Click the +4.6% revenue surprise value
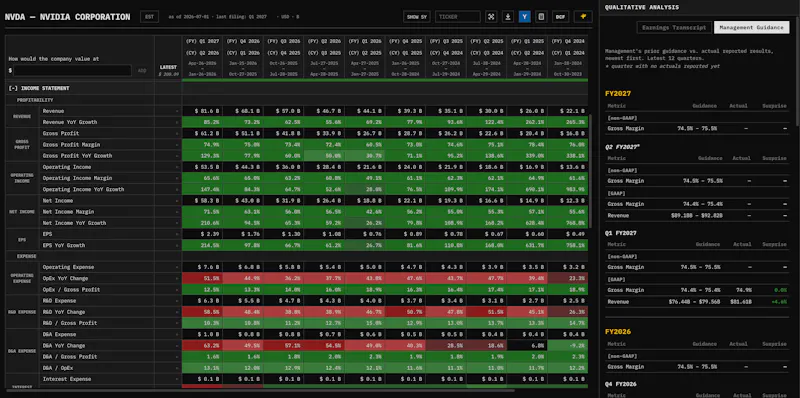The image size is (800, 398). (x=779, y=302)
